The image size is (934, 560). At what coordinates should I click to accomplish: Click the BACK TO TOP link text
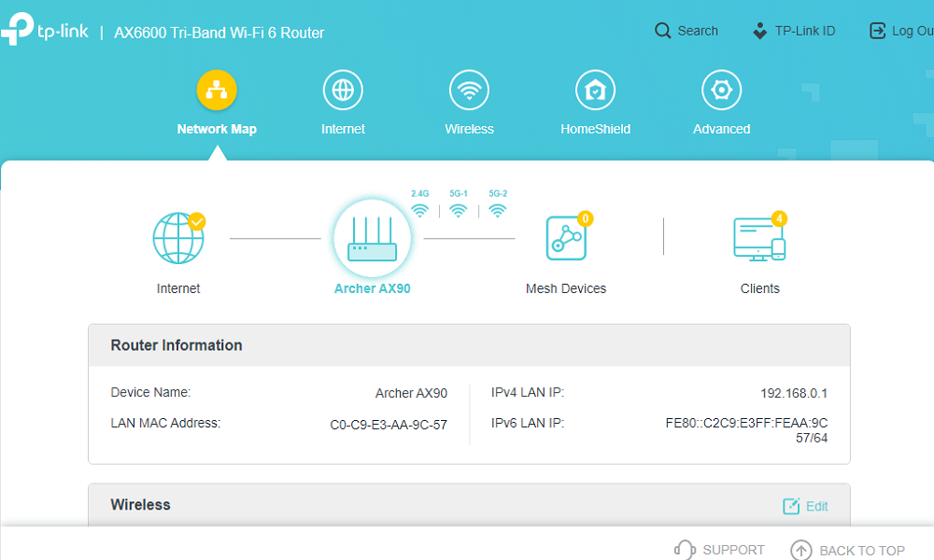[862, 551]
